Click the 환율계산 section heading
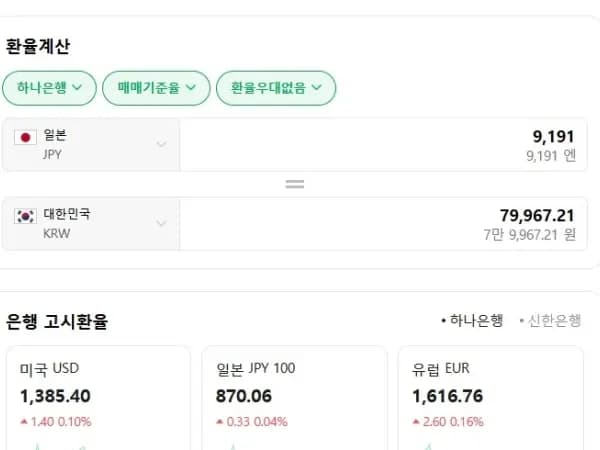Viewport: 600px width, 450px height. [38, 46]
